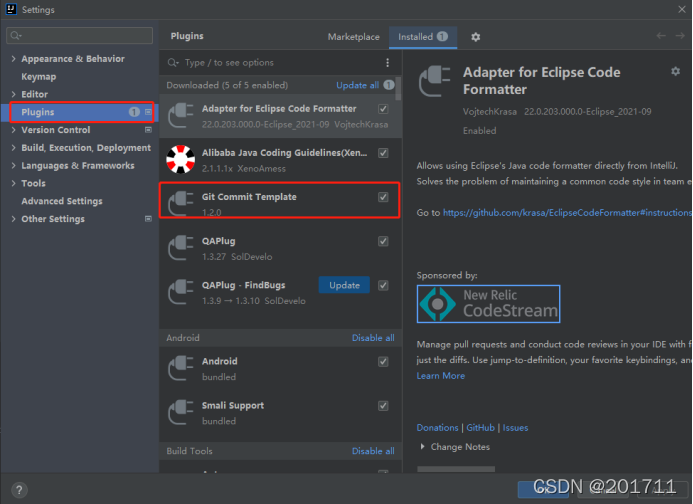This screenshot has width=693, height=504.
Task: Click Disable all for Android group
Action: (x=373, y=338)
